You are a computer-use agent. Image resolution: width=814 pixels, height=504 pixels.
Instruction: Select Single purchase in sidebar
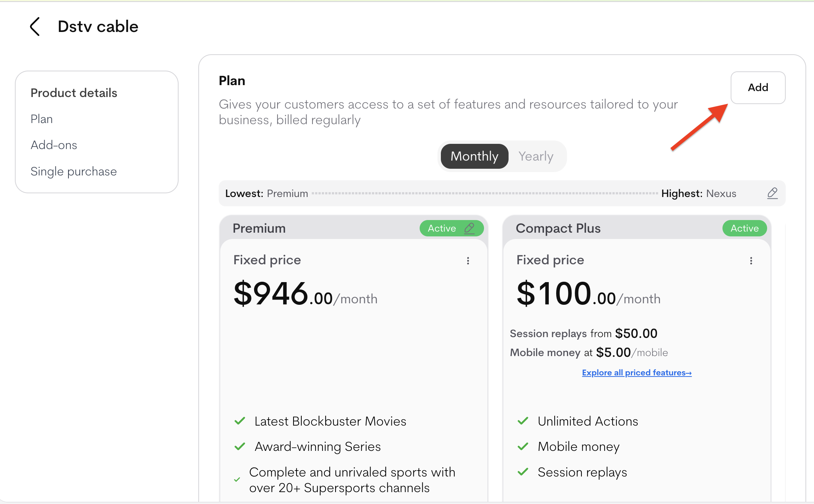(74, 171)
